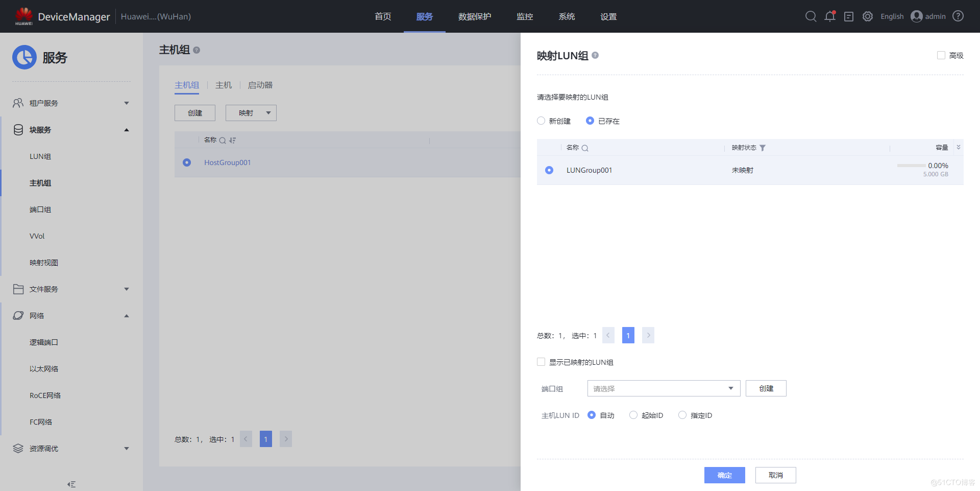Image resolution: width=980 pixels, height=491 pixels.
Task: Expand the 租户服务 sidebar section
Action: tap(70, 103)
